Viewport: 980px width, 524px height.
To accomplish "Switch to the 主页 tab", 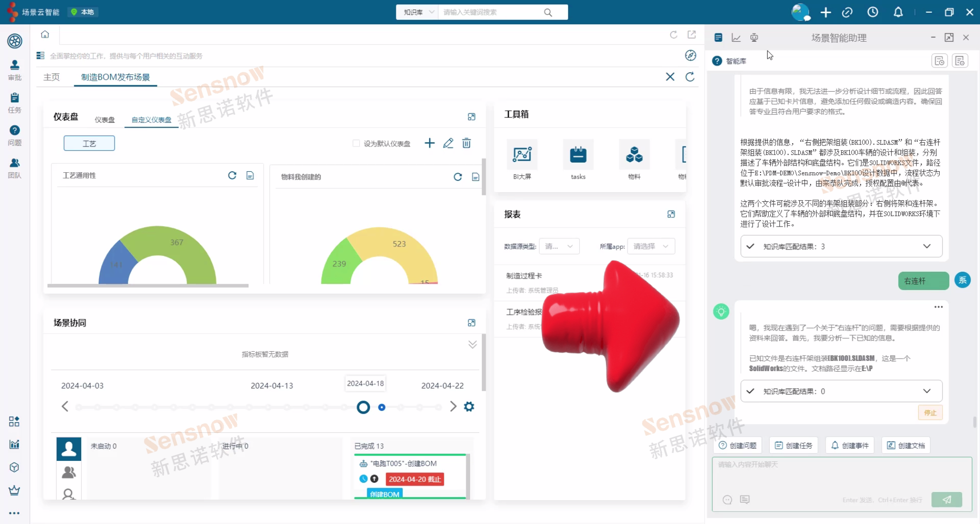I will 51,77.
